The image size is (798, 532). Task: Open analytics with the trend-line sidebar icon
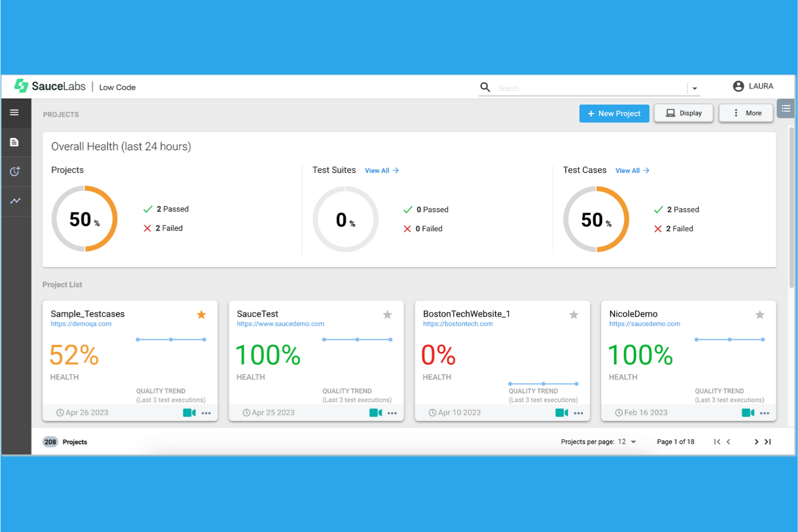[x=14, y=201]
